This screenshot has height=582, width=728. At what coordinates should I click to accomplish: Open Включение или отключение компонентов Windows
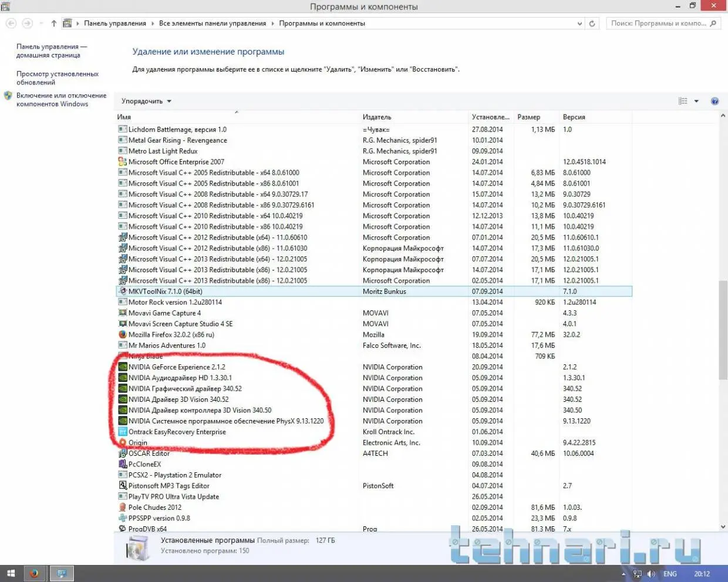pos(61,100)
